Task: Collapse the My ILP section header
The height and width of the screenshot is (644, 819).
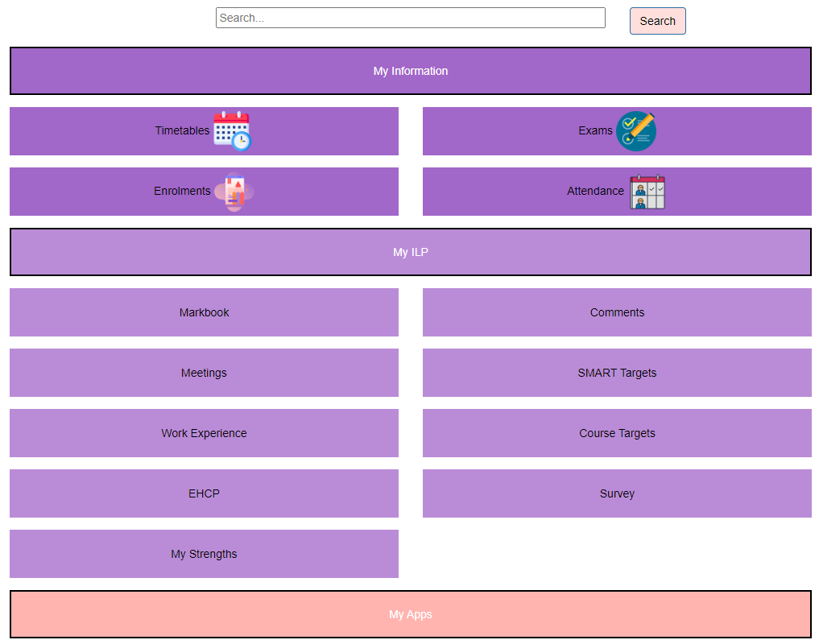Action: click(x=411, y=252)
